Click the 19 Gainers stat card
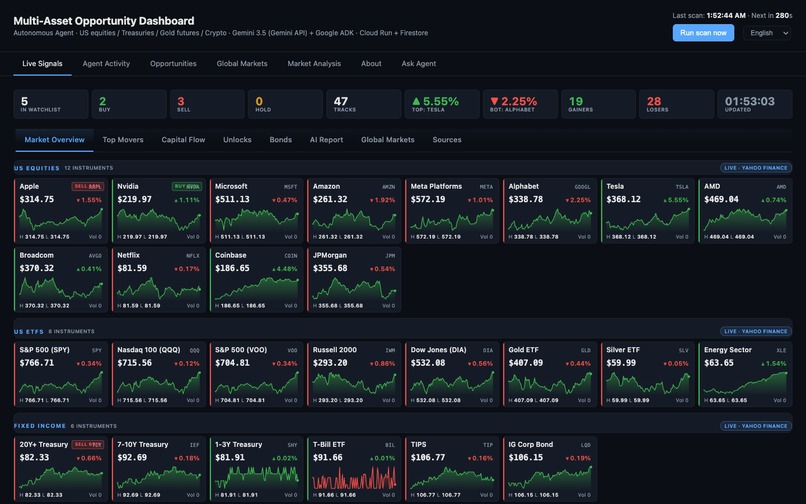Viewport: 806px width, 504px height. [x=598, y=104]
